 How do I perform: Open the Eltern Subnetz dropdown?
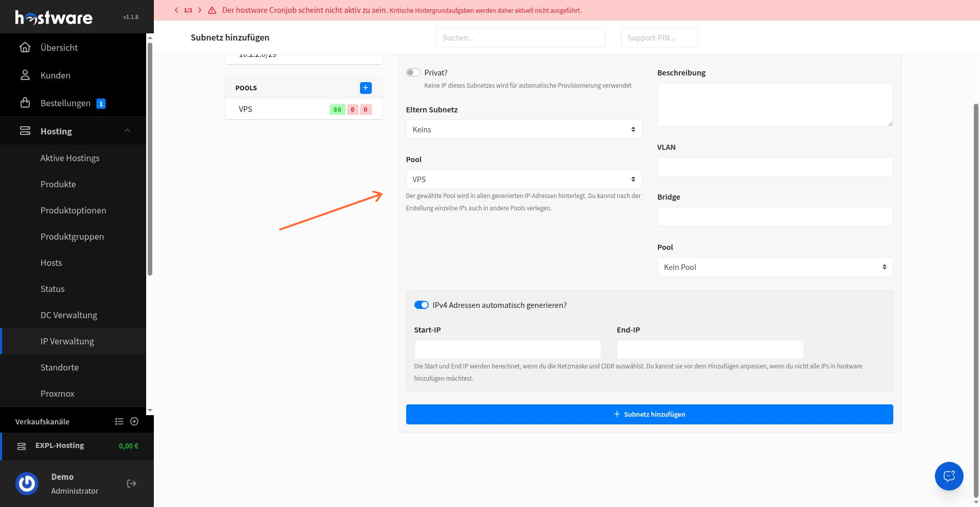(524, 129)
